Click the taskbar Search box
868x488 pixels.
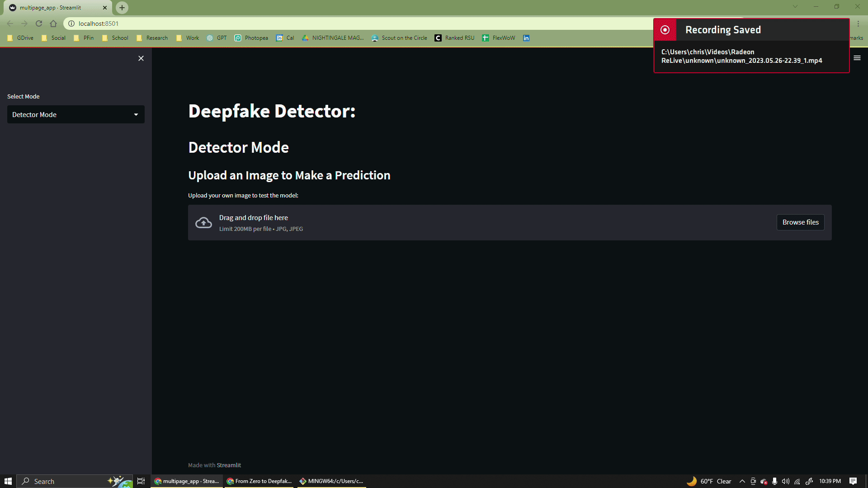tap(75, 481)
